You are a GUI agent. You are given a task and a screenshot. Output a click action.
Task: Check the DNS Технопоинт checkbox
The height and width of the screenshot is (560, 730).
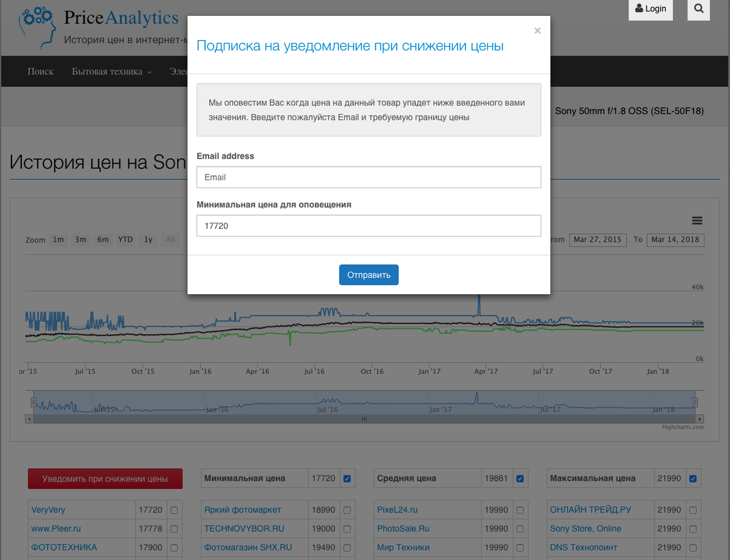693,548
